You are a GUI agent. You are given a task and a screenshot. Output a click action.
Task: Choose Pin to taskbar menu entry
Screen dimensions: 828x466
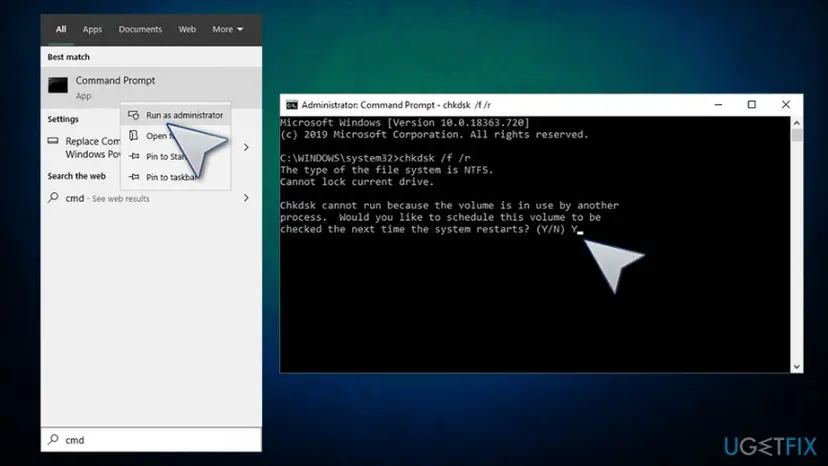(175, 177)
